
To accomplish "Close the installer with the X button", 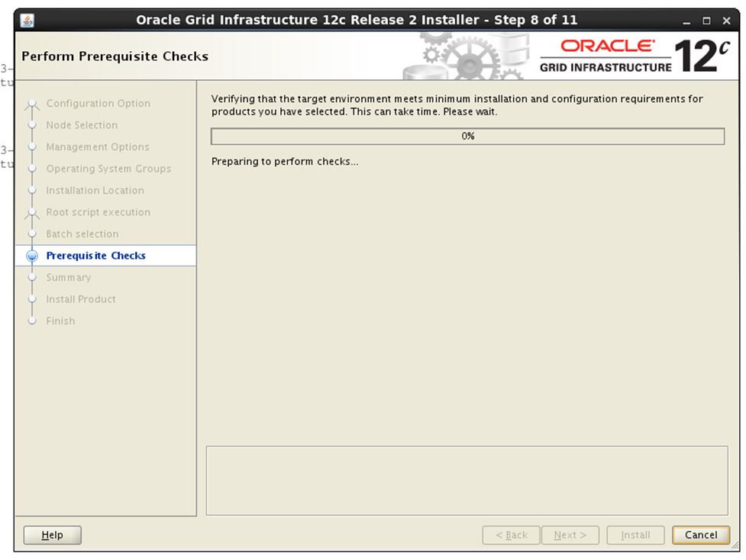I will click(725, 21).
